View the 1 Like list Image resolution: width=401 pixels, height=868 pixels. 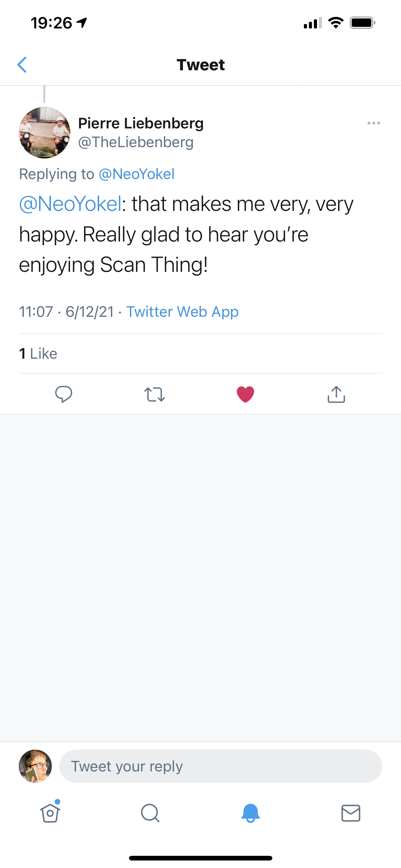38,353
